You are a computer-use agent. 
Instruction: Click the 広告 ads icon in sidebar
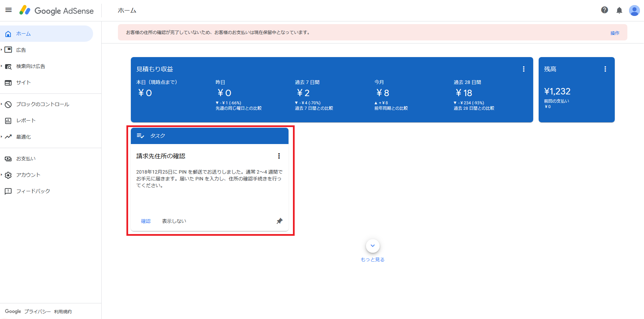pyautogui.click(x=8, y=50)
